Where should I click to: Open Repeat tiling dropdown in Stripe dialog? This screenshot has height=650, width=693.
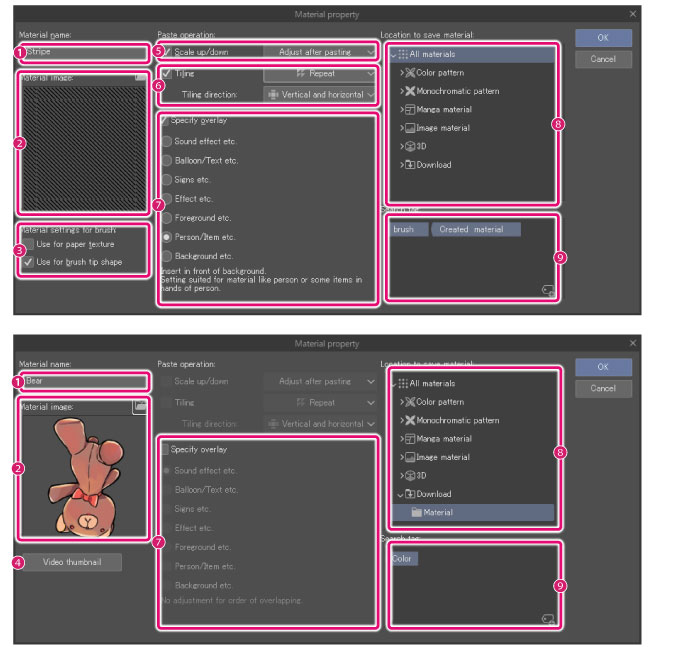pyautogui.click(x=320, y=74)
